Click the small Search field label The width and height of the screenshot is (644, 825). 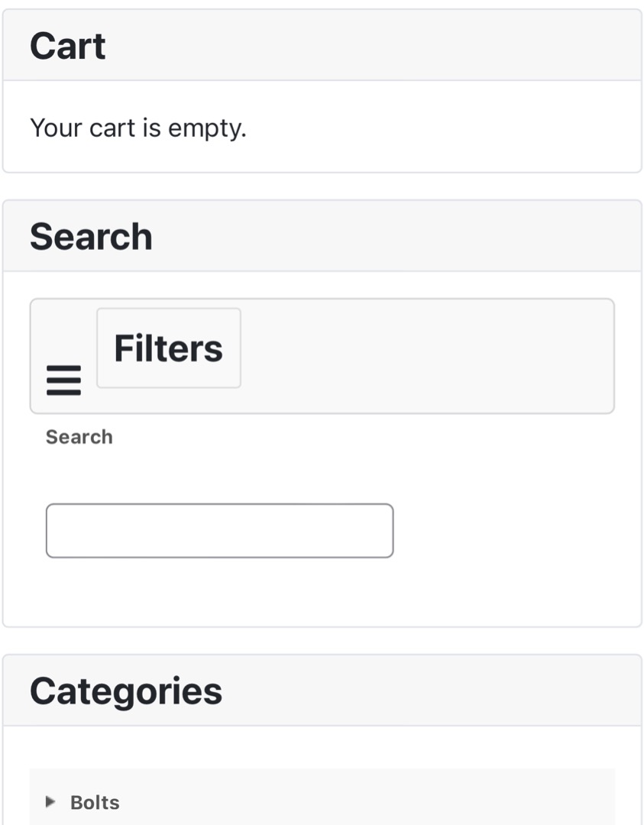tap(79, 437)
